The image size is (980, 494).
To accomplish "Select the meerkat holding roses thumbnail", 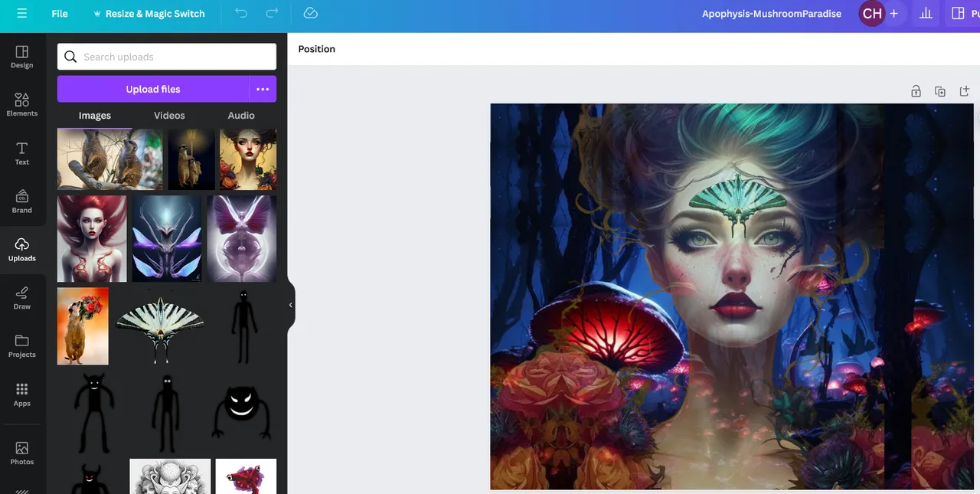I will tap(83, 326).
